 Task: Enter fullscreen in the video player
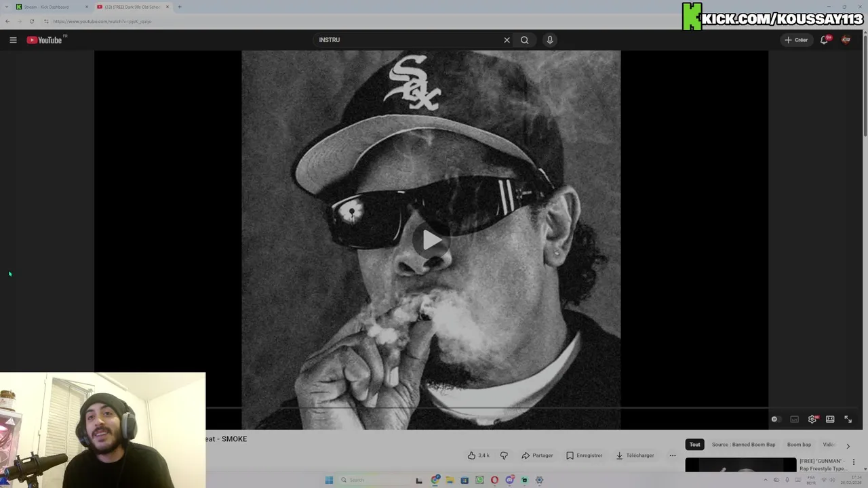848,420
